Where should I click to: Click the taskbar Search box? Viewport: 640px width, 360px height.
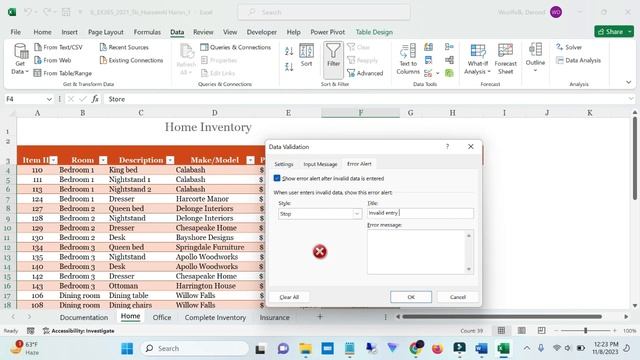[195, 349]
